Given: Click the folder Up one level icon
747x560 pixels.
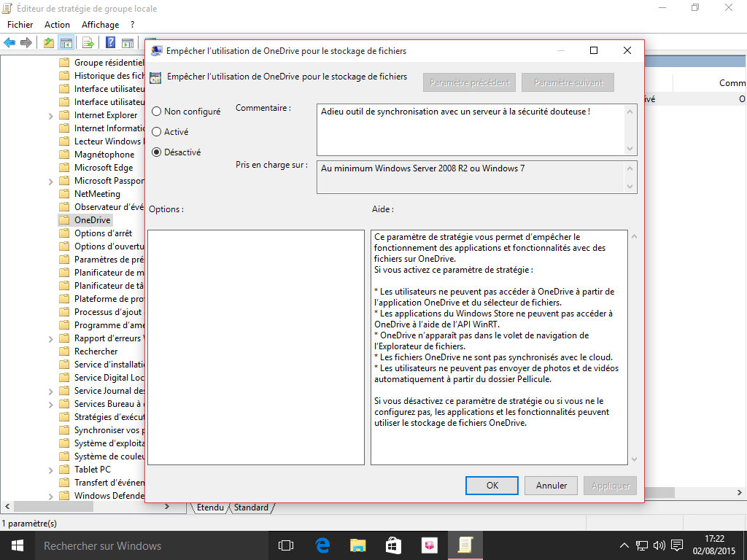Looking at the screenshot, I should coord(49,42).
